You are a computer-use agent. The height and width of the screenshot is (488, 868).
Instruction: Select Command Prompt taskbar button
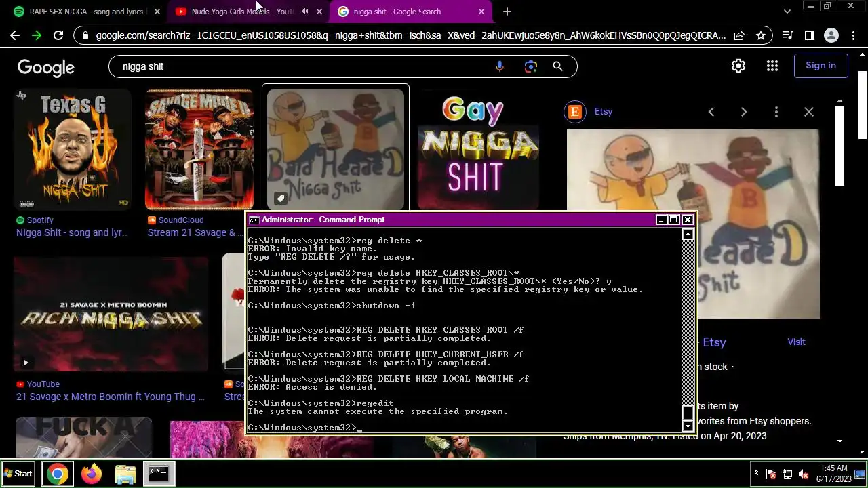pyautogui.click(x=159, y=474)
